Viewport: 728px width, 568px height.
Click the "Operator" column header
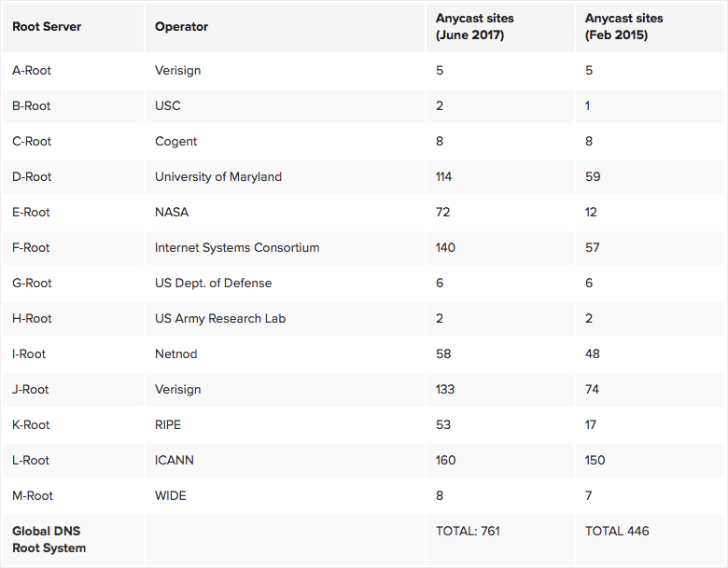182,27
